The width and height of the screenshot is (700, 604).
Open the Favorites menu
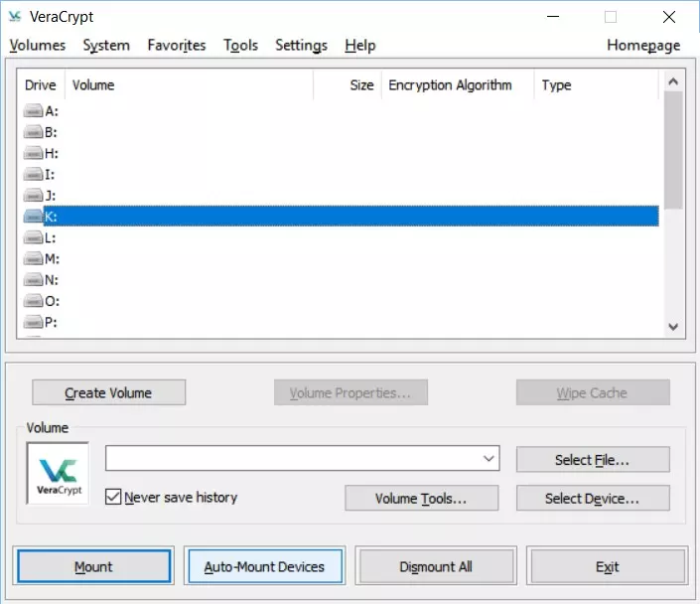click(x=177, y=45)
